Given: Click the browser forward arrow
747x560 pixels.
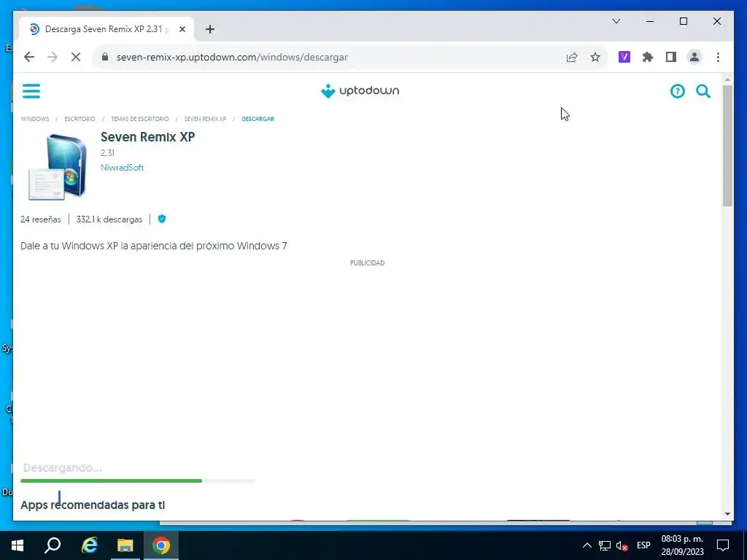Looking at the screenshot, I should pos(53,57).
